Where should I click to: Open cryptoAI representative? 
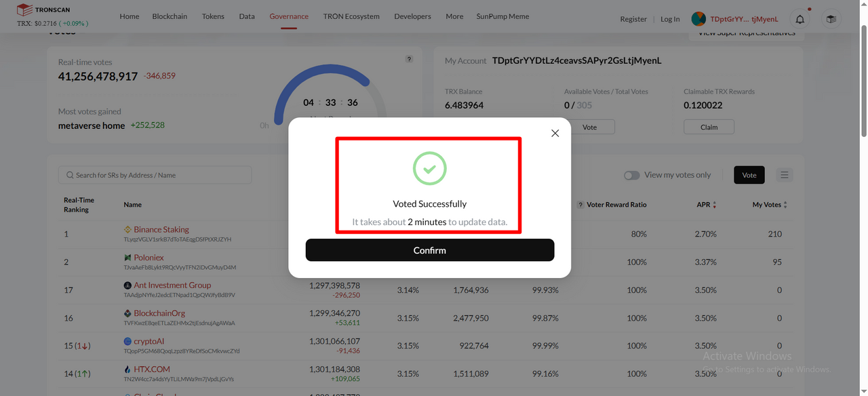click(x=149, y=341)
